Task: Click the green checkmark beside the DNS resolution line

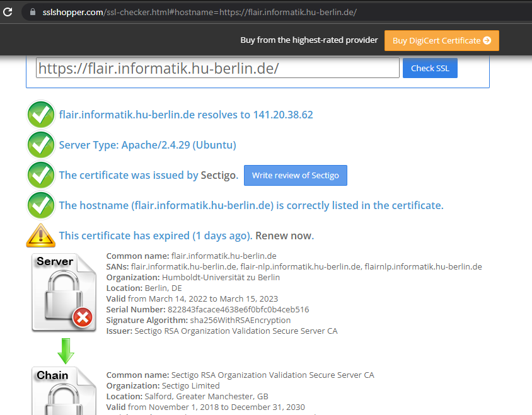Action: tap(40, 115)
